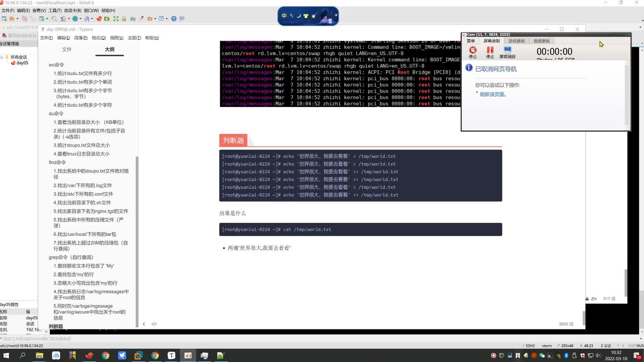This screenshot has height=362, width=644.
Task: Click the cat /tmp/world.txt code block
Action: click(x=361, y=230)
